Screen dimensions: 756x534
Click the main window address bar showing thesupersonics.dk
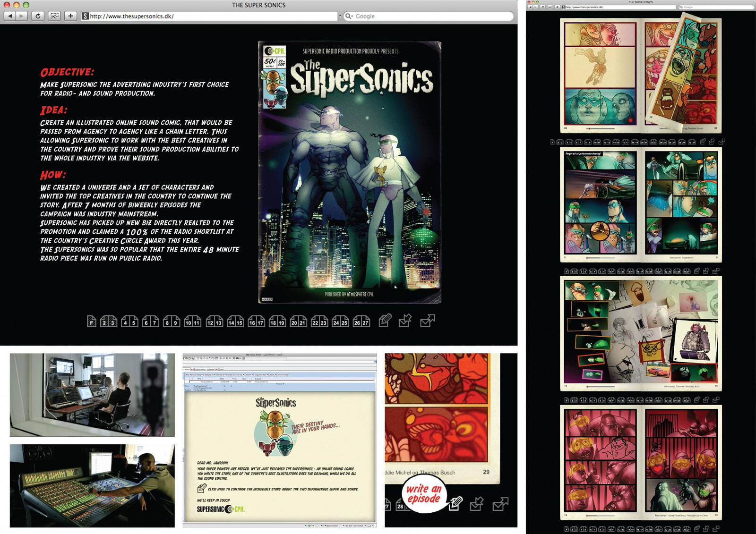pyautogui.click(x=209, y=16)
